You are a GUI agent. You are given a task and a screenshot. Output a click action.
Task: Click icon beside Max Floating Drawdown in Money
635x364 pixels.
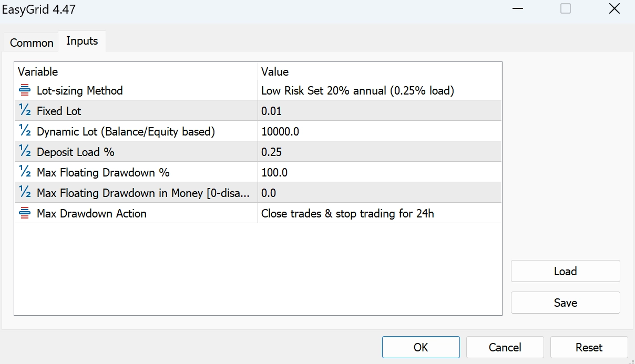(x=25, y=193)
